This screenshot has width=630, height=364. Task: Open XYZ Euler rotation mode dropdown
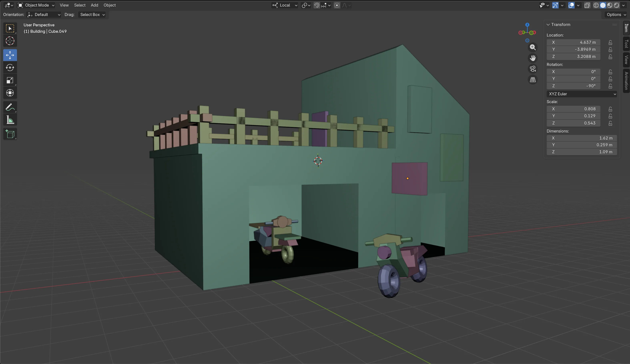coord(582,94)
